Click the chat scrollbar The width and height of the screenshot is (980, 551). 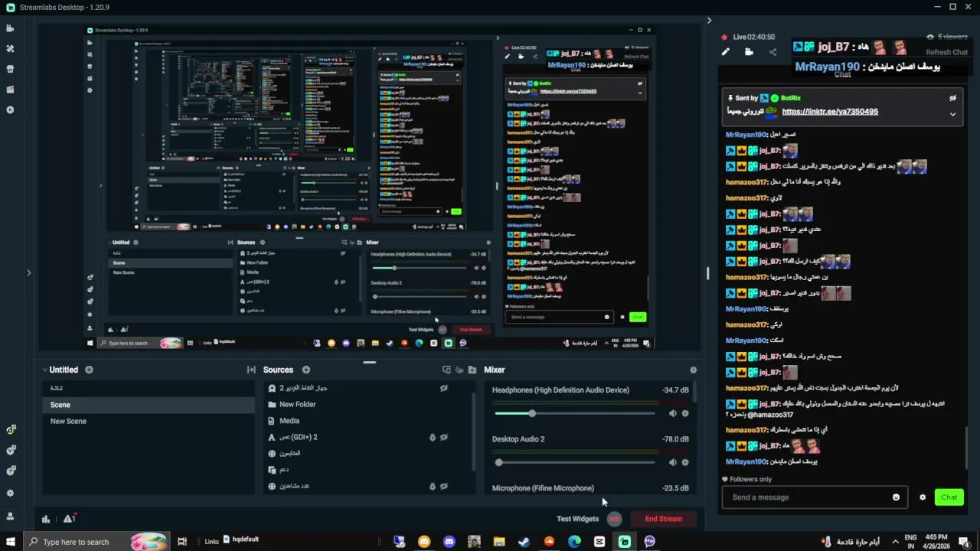[x=966, y=448]
